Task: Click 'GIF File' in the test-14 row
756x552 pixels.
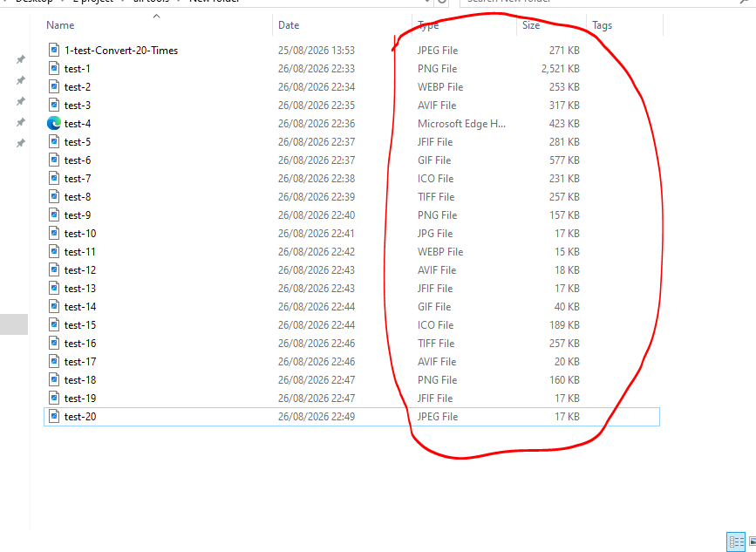Action: [434, 307]
